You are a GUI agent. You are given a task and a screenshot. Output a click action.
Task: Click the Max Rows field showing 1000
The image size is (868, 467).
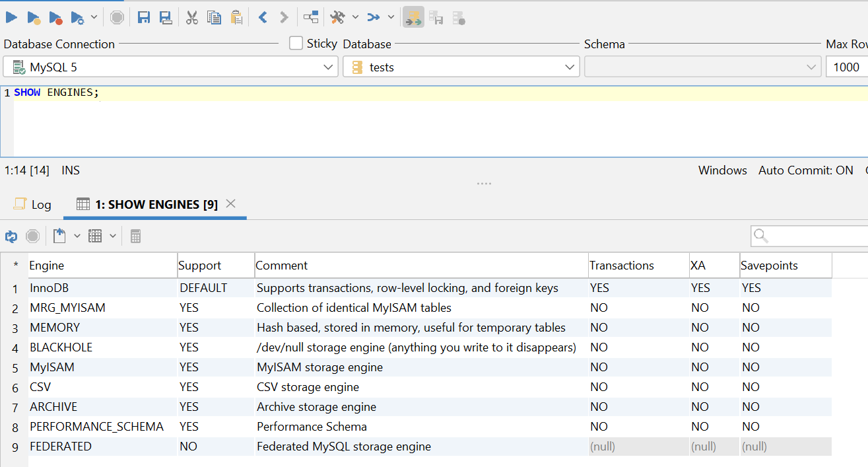tap(847, 67)
